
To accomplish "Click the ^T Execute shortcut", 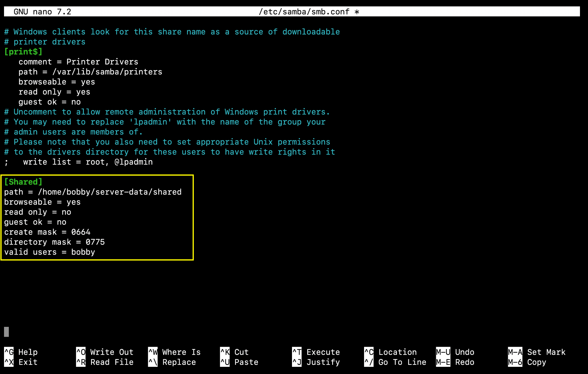I will (x=316, y=352).
